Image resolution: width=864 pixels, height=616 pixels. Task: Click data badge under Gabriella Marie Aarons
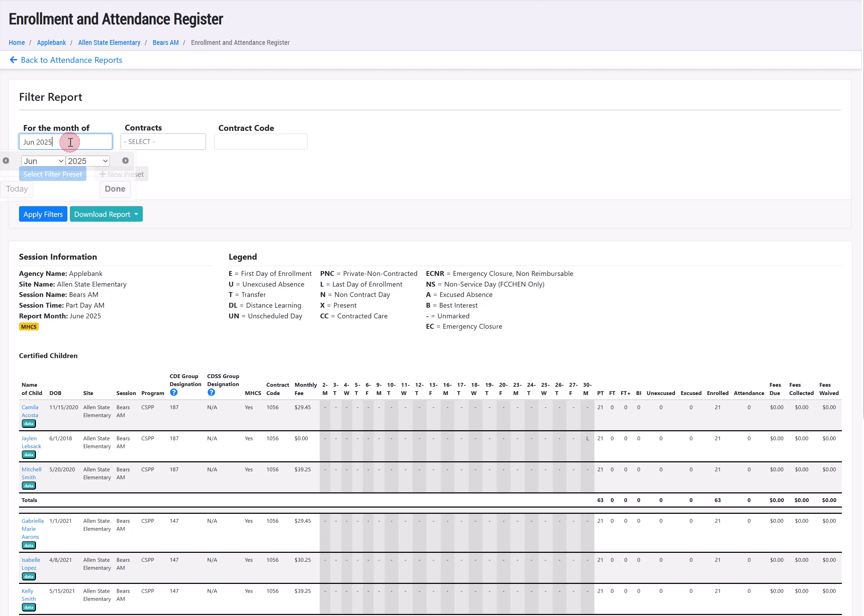click(29, 546)
